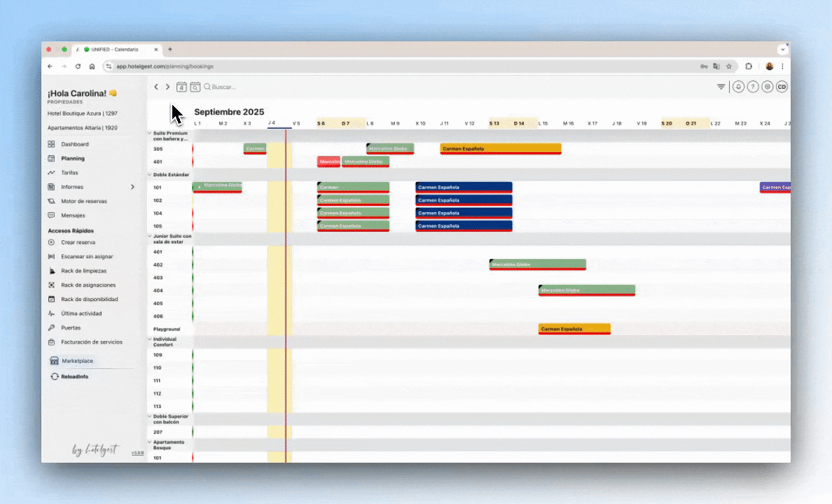This screenshot has height=504, width=832.
Task: Open Rack de limpiezas
Action: click(x=84, y=271)
